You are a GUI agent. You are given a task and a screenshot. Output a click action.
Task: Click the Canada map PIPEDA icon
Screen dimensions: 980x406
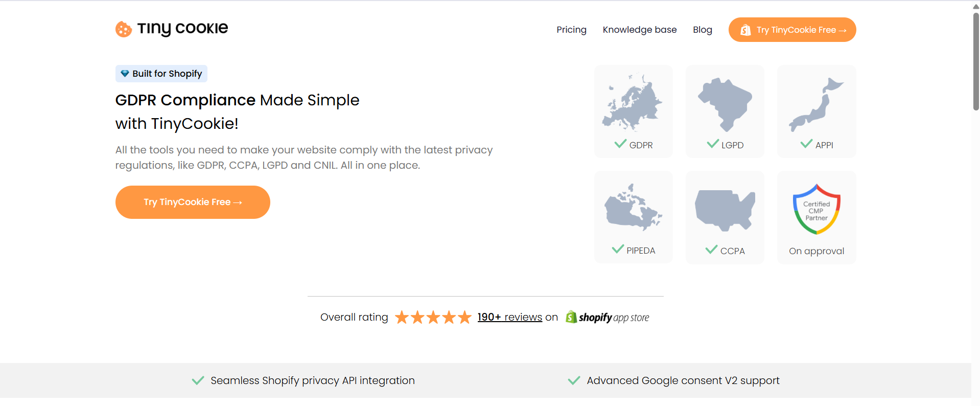(633, 208)
